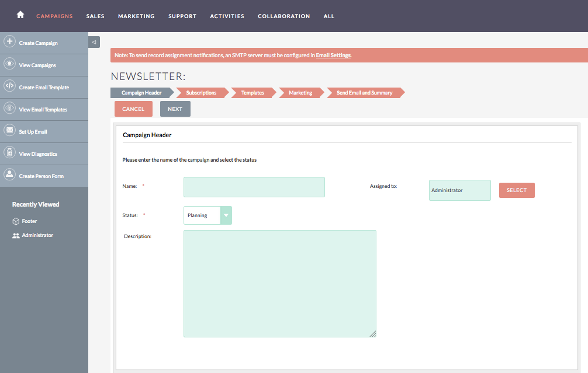Open the Marketing menu in the navbar
588x373 pixels.
click(136, 16)
